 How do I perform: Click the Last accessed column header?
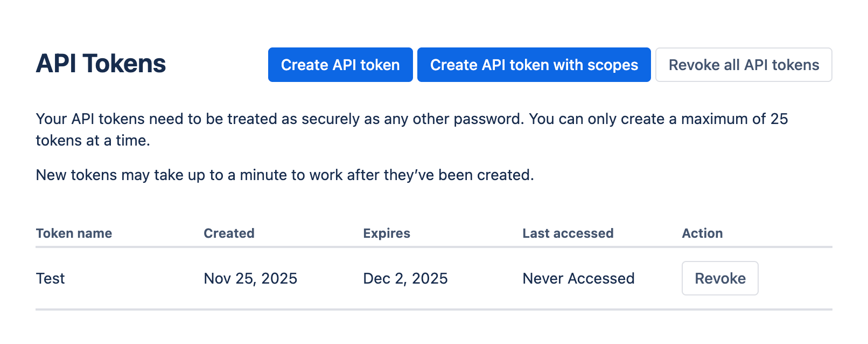coord(568,233)
